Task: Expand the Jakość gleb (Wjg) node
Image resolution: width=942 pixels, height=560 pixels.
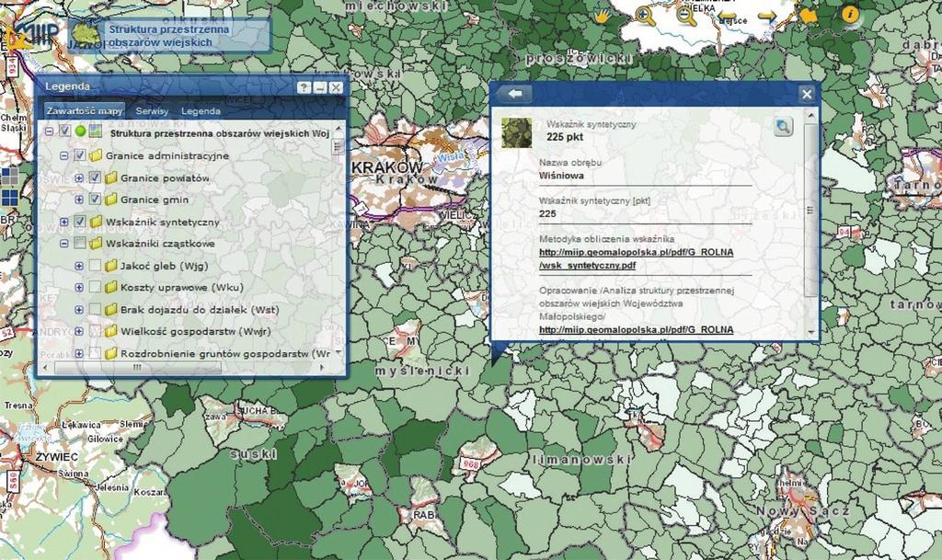Action: tap(79, 266)
